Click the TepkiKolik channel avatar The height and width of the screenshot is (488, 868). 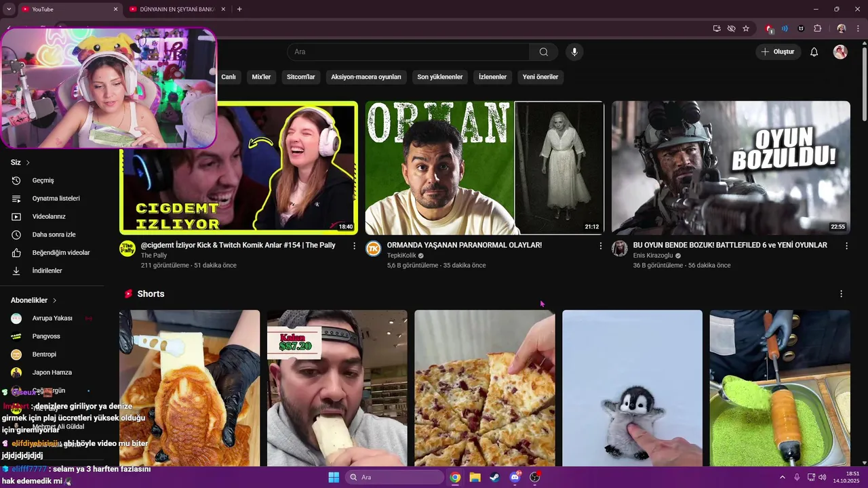374,249
